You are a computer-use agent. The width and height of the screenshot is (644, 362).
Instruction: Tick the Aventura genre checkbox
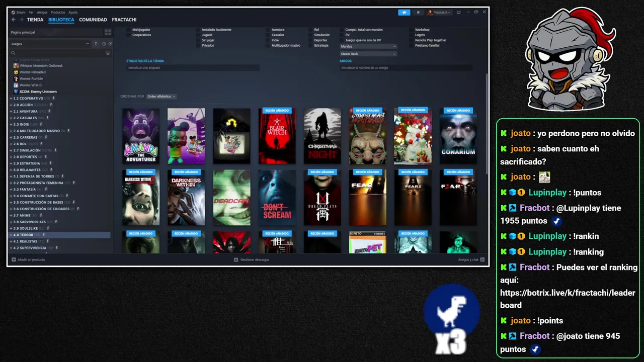pos(268,30)
